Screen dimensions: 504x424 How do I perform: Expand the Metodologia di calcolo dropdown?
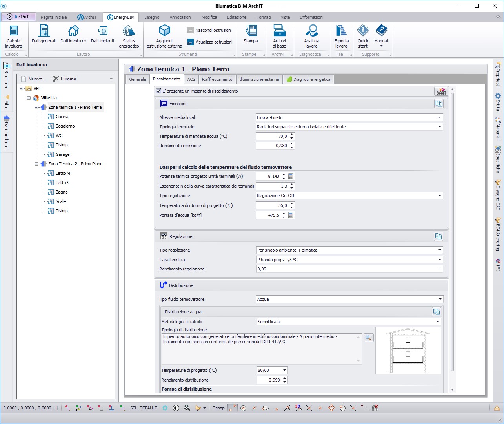438,322
